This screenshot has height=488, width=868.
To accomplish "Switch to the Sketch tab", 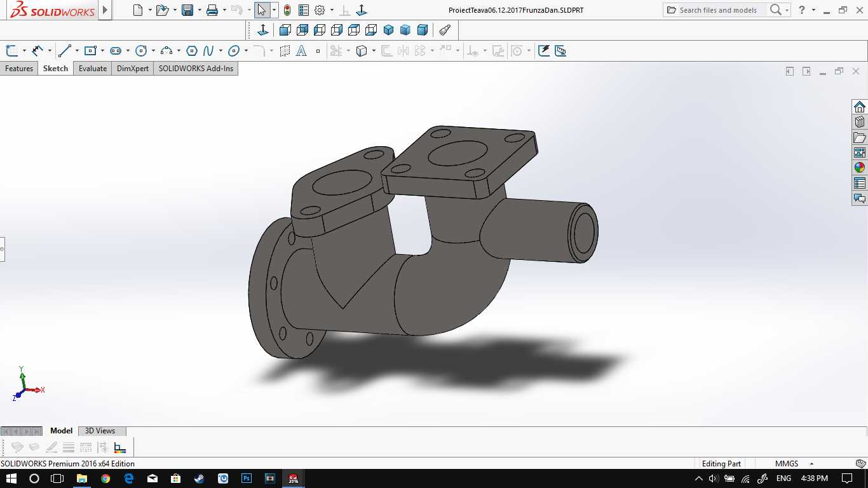I will 55,69.
